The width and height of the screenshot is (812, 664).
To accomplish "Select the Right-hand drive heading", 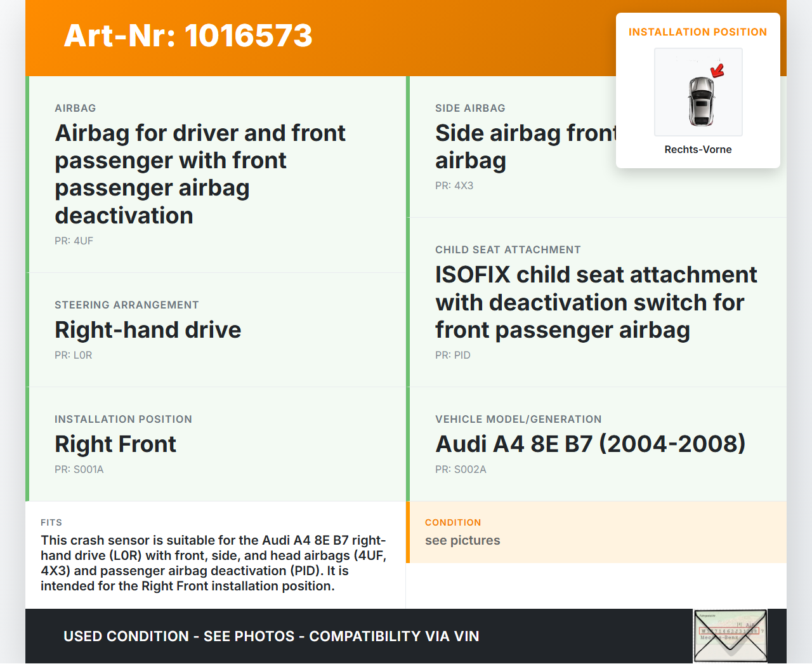I will click(x=148, y=330).
